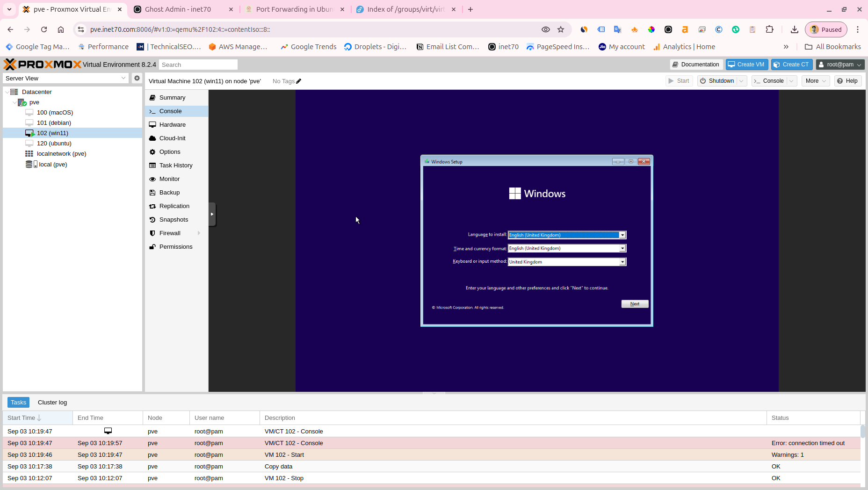Open the browser downloads icon
The image size is (868, 490).
(x=794, y=29)
